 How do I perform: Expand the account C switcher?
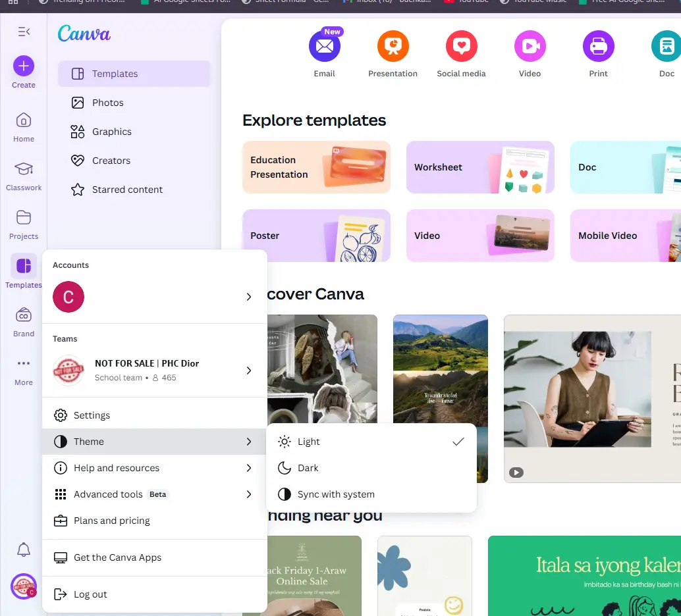click(154, 297)
